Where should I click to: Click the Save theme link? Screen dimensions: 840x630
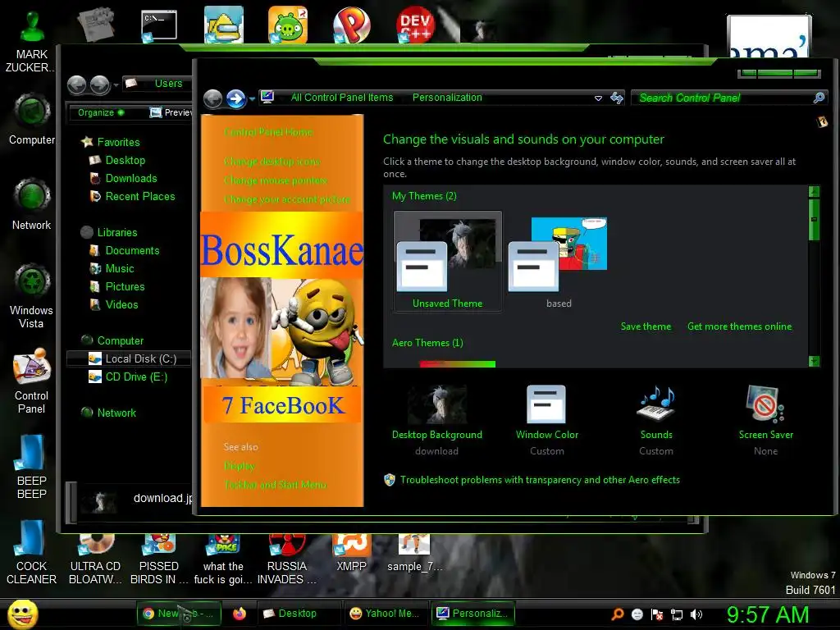pos(646,326)
